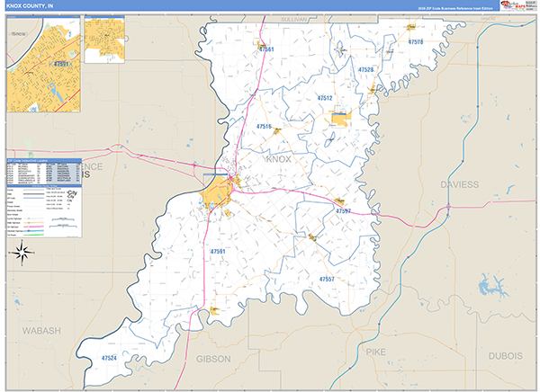Click the SULLIVAN county label
Viewport: 540px width, 392px height.
tap(293, 19)
